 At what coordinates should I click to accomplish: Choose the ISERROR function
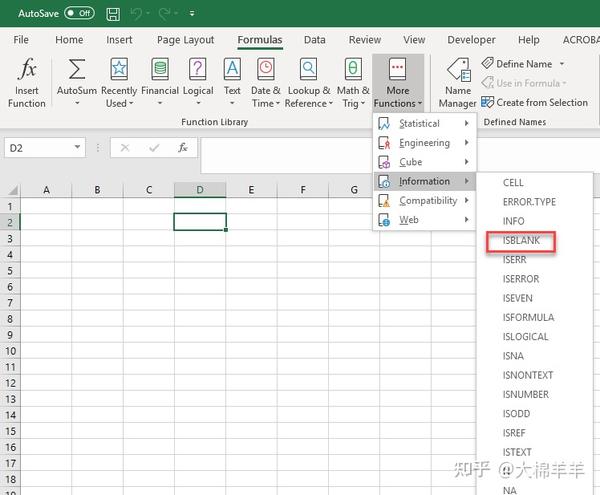(x=521, y=279)
